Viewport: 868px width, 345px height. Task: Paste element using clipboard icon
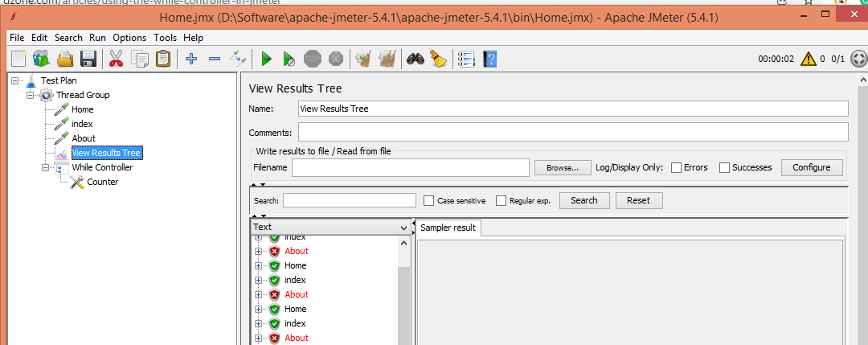point(163,59)
